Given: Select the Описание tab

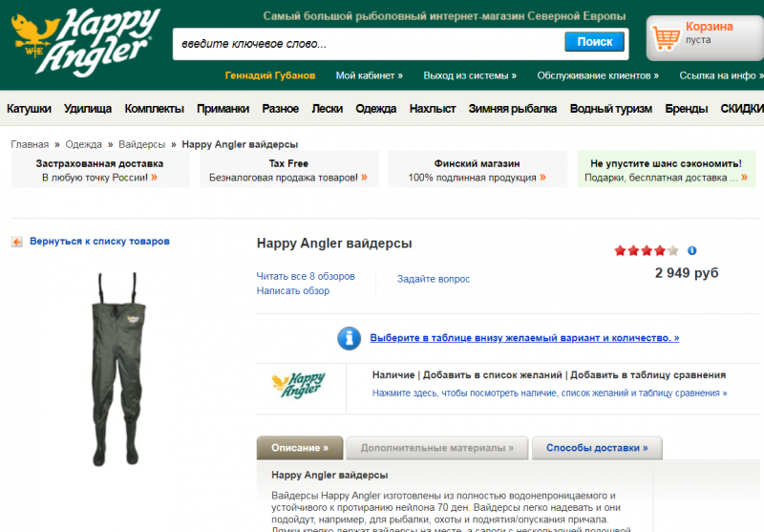Looking at the screenshot, I should coord(300,448).
